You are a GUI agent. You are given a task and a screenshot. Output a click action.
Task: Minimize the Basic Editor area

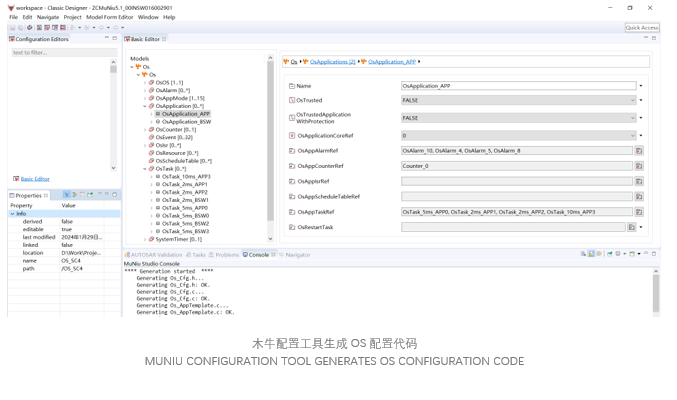[x=646, y=38]
